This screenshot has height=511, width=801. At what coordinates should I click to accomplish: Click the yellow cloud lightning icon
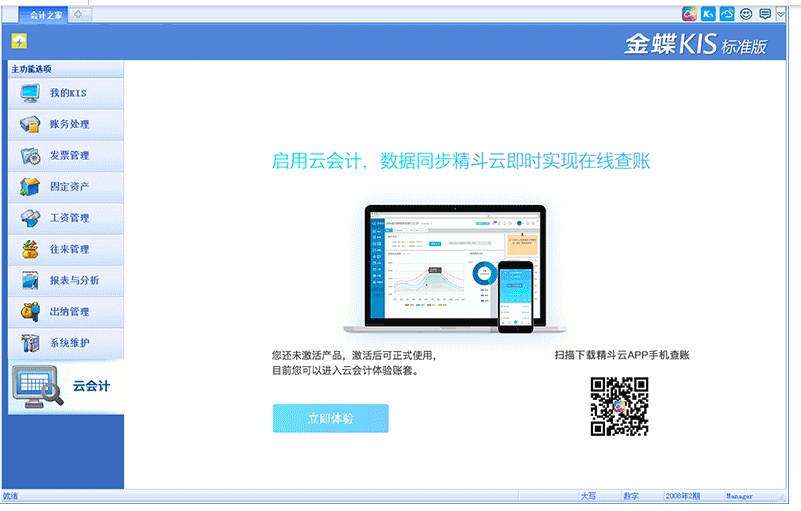(x=19, y=41)
